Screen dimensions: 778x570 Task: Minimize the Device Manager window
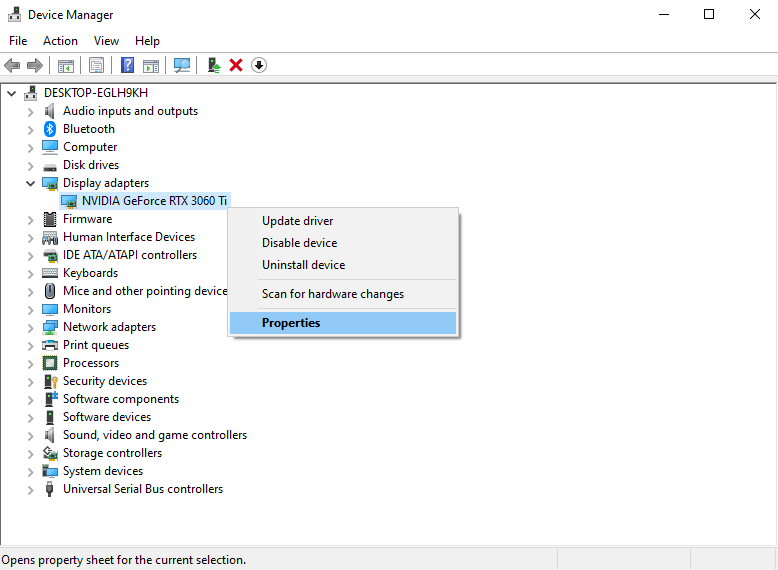(x=664, y=14)
